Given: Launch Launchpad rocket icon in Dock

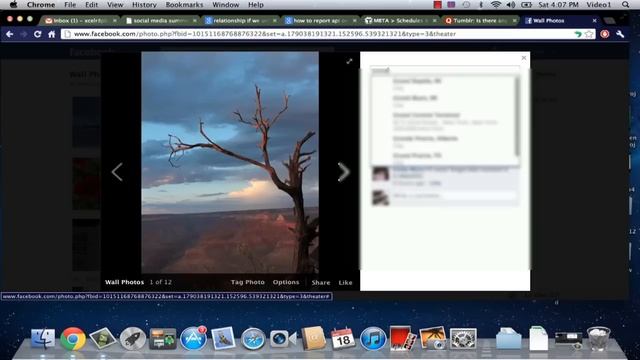Looking at the screenshot, I should tap(133, 338).
